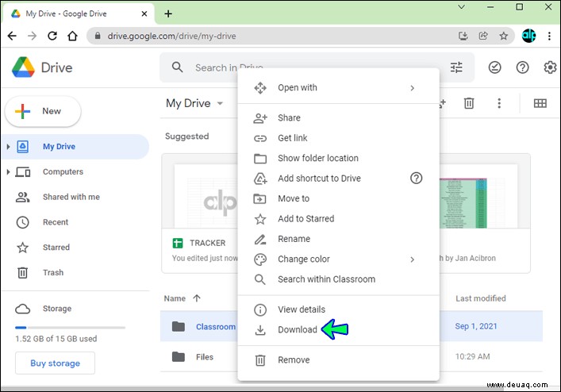Open Trash in sidebar
The width and height of the screenshot is (561, 392).
coord(75,272)
